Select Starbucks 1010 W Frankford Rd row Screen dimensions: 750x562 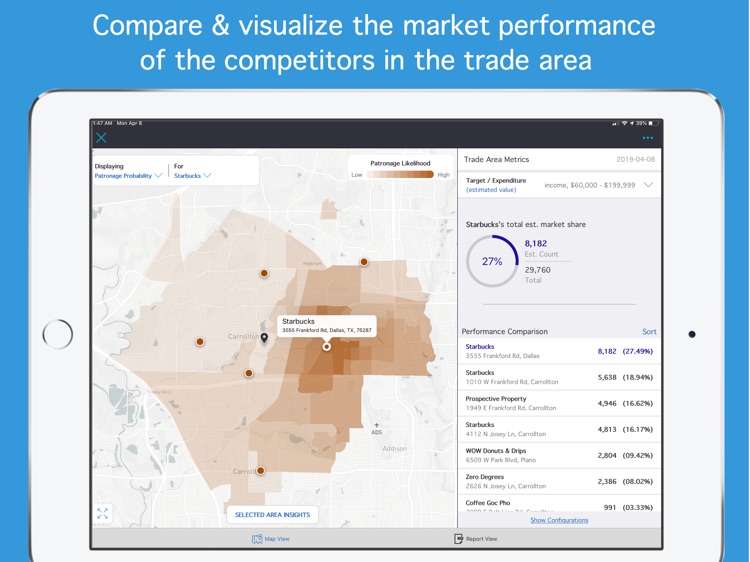point(559,377)
